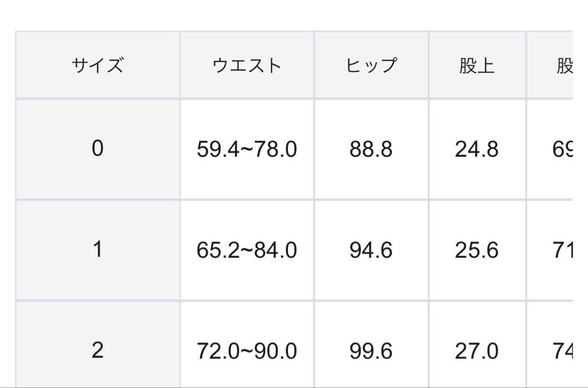Screen dimensions: 588x388
Task: Click rise value 27.0
Action: pyautogui.click(x=476, y=351)
